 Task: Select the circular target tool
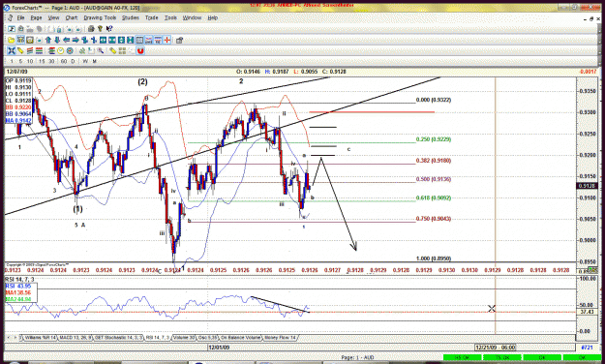click(70, 51)
